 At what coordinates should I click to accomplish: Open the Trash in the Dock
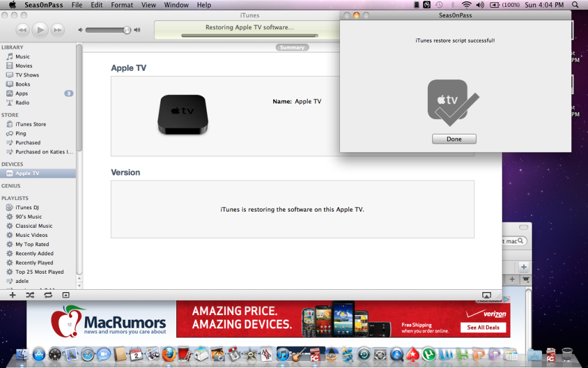tap(567, 354)
